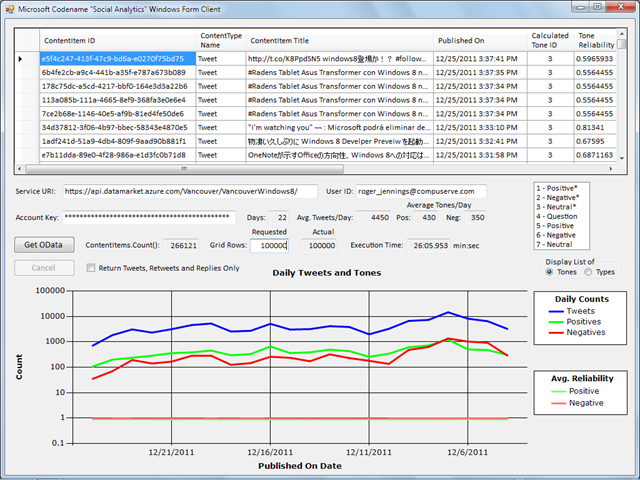Select the Tones radio button

pyautogui.click(x=547, y=272)
